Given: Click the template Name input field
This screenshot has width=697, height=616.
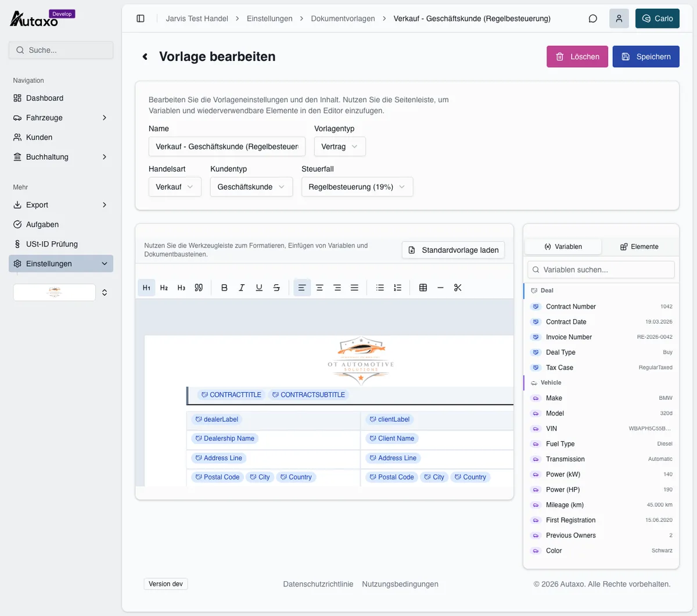Looking at the screenshot, I should pyautogui.click(x=227, y=146).
